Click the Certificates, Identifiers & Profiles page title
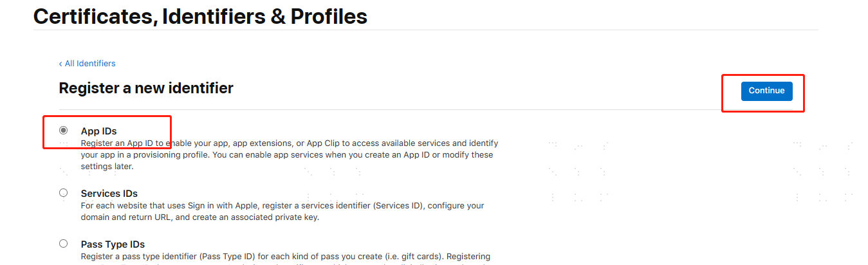The height and width of the screenshot is (265, 868). click(x=200, y=16)
